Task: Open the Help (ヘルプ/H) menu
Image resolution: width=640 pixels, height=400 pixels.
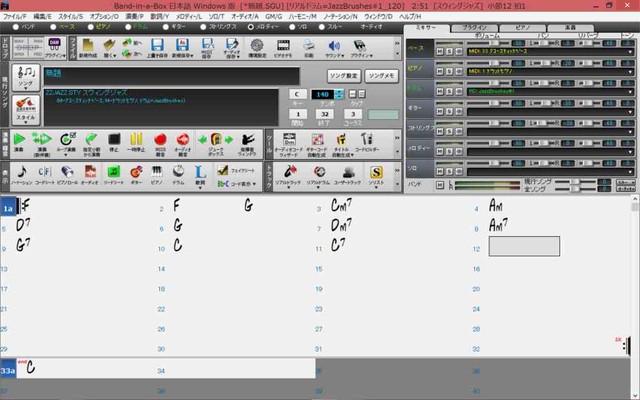Action: coord(410,17)
